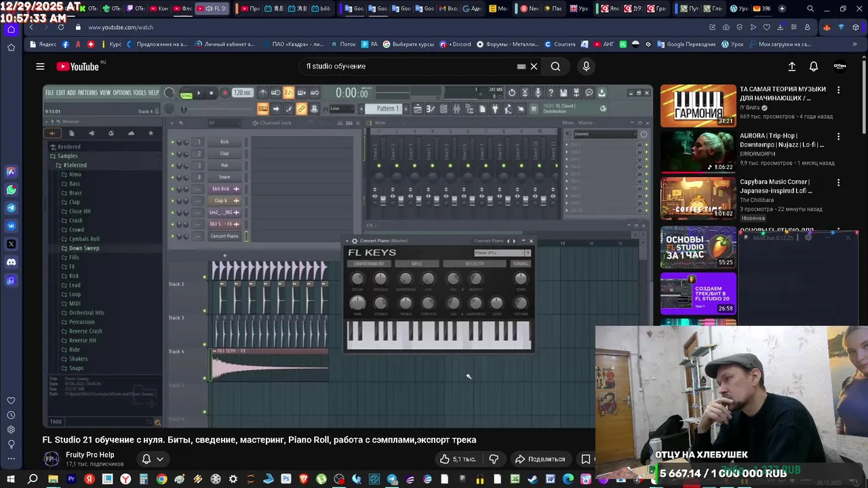Collapse the Samples folder in the Browser
Viewport: 868px width, 488px height.
53,156
